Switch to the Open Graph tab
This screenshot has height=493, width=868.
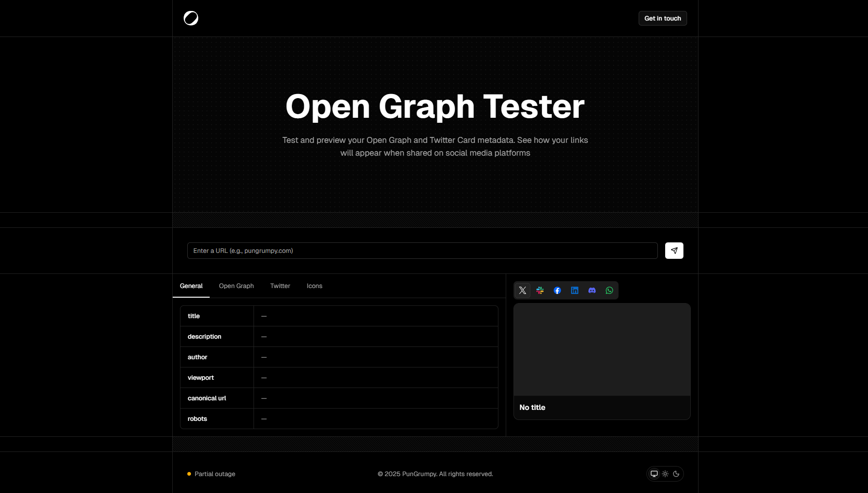pos(236,286)
